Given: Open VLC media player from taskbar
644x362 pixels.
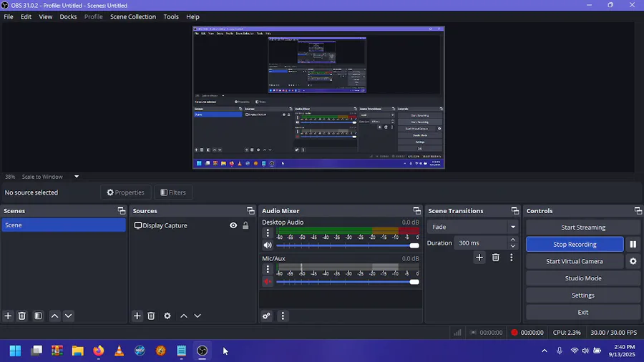Looking at the screenshot, I should tap(119, 351).
